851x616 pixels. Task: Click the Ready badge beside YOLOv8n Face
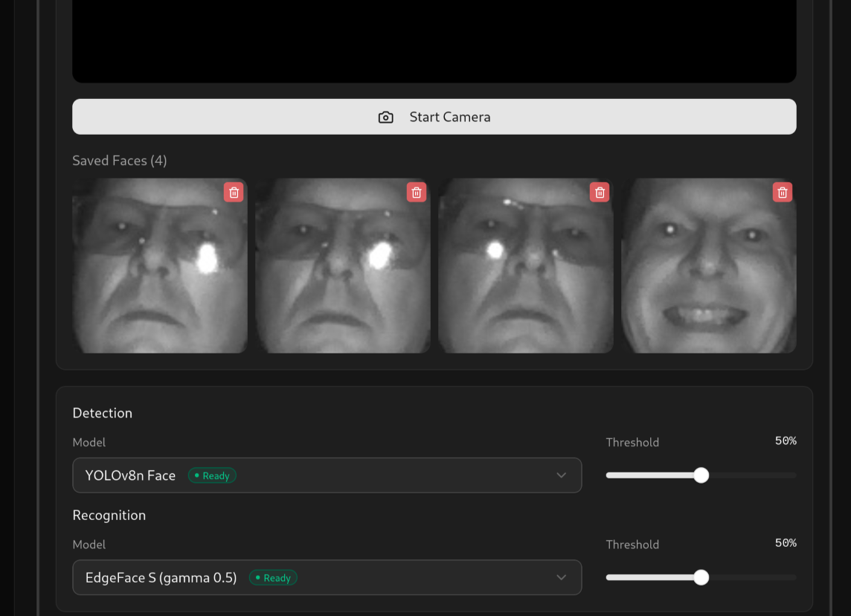click(x=212, y=475)
